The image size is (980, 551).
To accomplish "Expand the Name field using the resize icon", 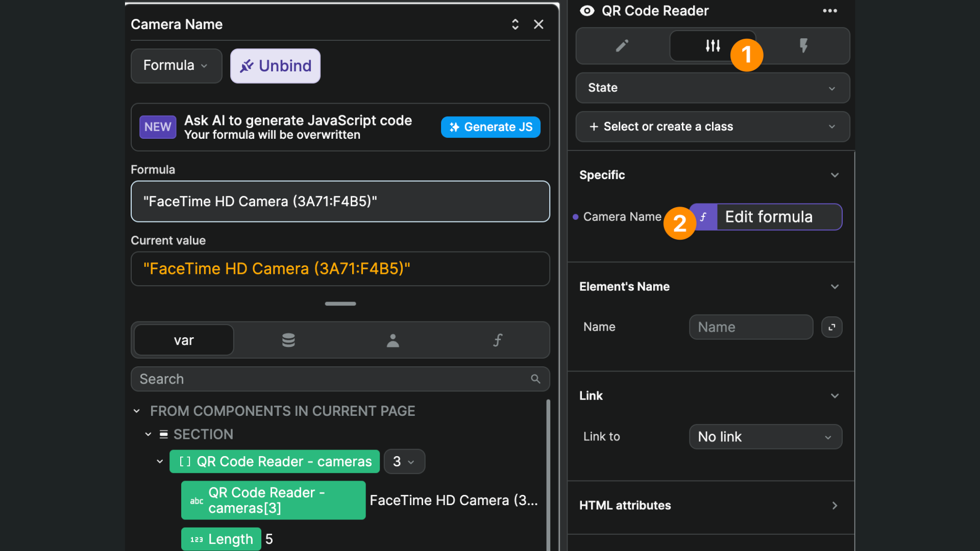I will pos(832,327).
